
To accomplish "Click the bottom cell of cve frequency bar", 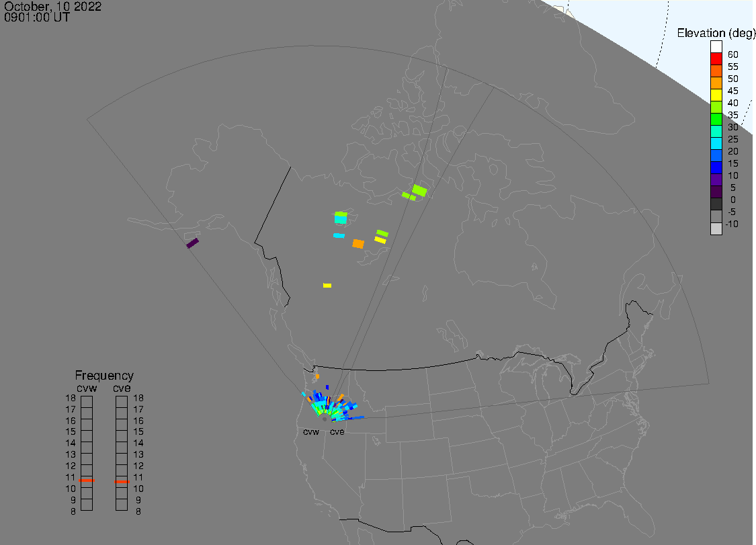I will (x=122, y=505).
